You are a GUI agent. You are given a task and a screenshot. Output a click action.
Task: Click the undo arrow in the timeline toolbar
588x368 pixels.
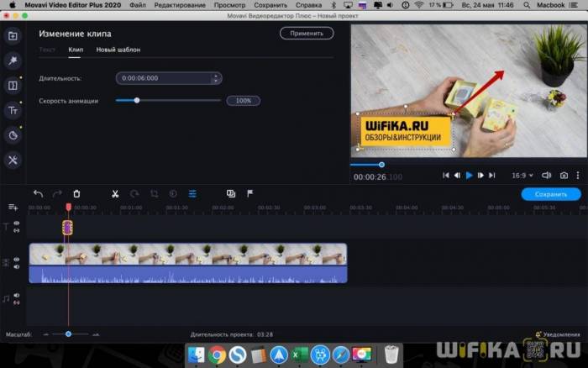(x=38, y=193)
